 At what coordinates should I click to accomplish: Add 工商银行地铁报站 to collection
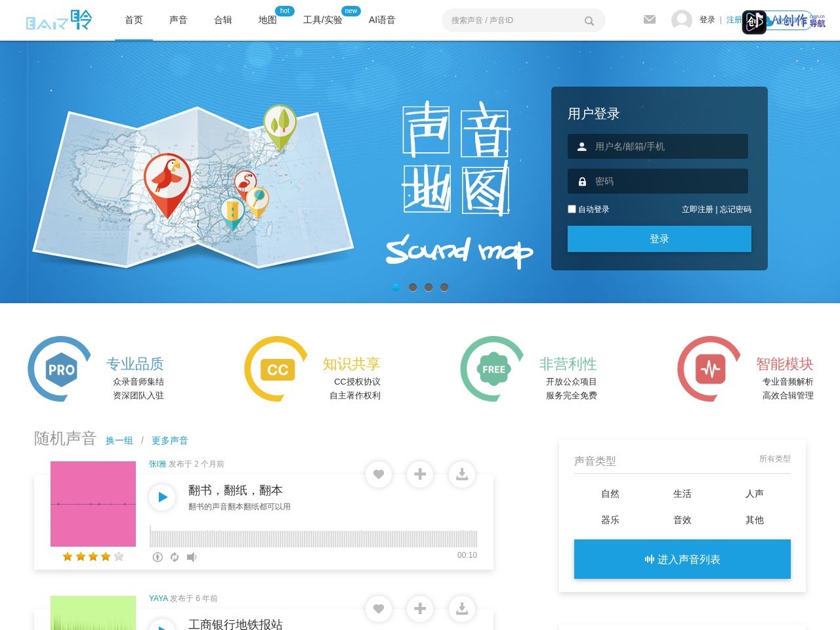[x=420, y=608]
